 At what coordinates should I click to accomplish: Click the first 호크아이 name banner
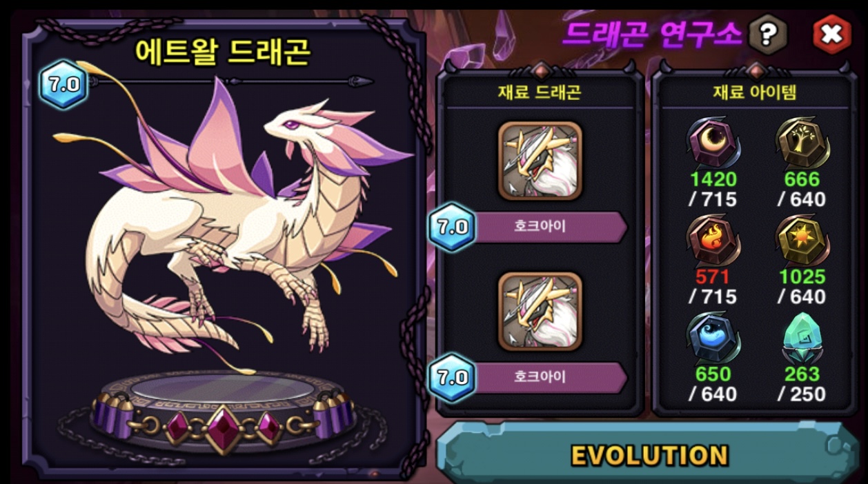[551, 227]
